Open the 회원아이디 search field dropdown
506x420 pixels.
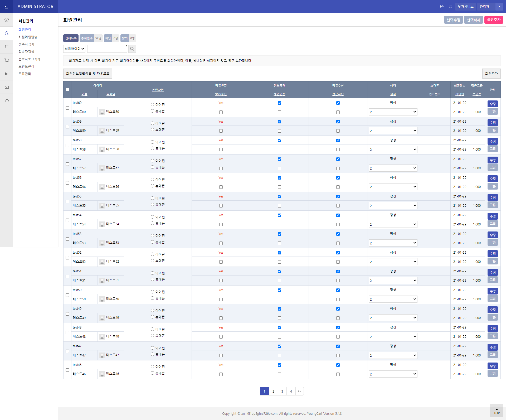pyautogui.click(x=74, y=49)
